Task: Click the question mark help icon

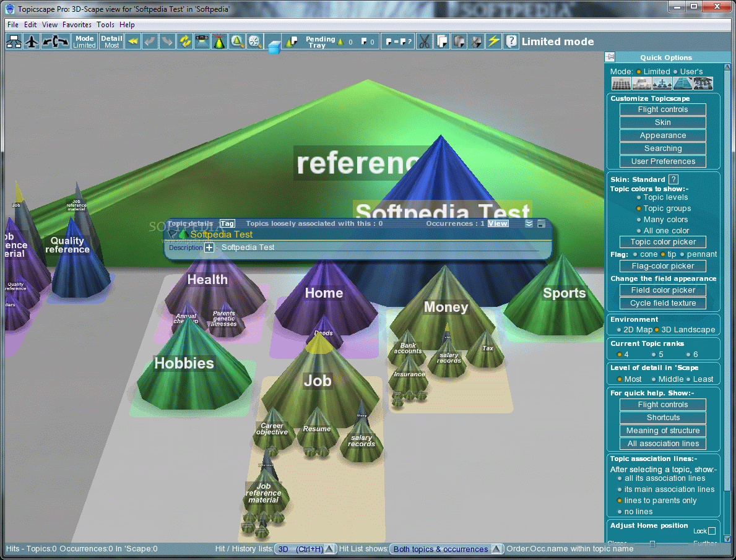Action: [x=511, y=42]
